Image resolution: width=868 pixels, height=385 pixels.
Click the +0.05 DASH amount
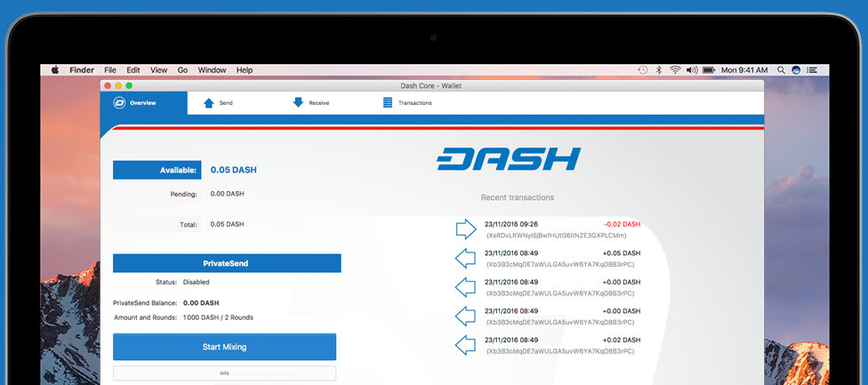[x=622, y=253]
